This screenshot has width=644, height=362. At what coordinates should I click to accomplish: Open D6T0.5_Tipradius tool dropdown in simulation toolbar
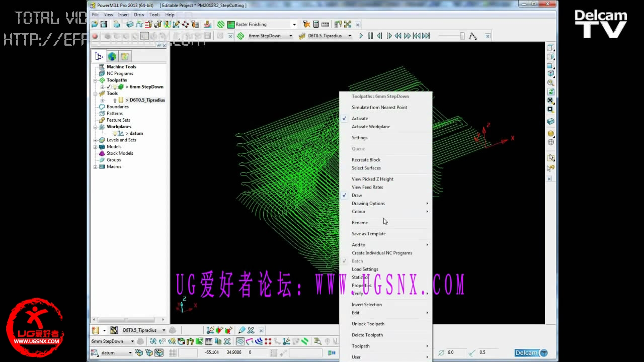[x=350, y=36]
